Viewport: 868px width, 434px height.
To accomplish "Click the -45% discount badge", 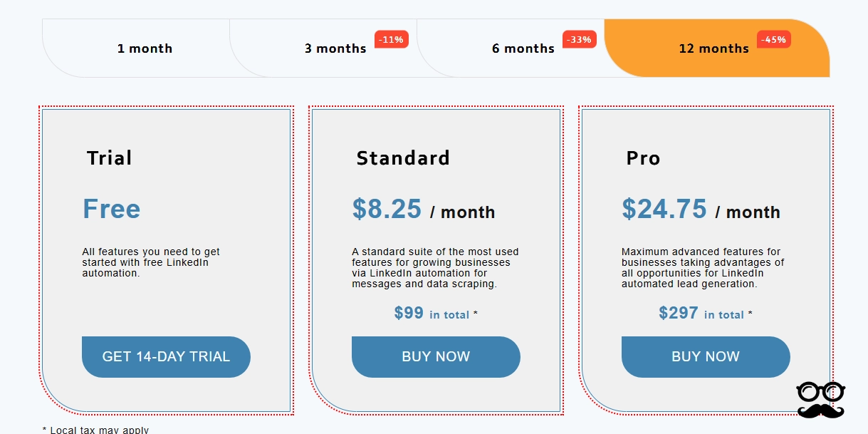I will click(x=775, y=39).
